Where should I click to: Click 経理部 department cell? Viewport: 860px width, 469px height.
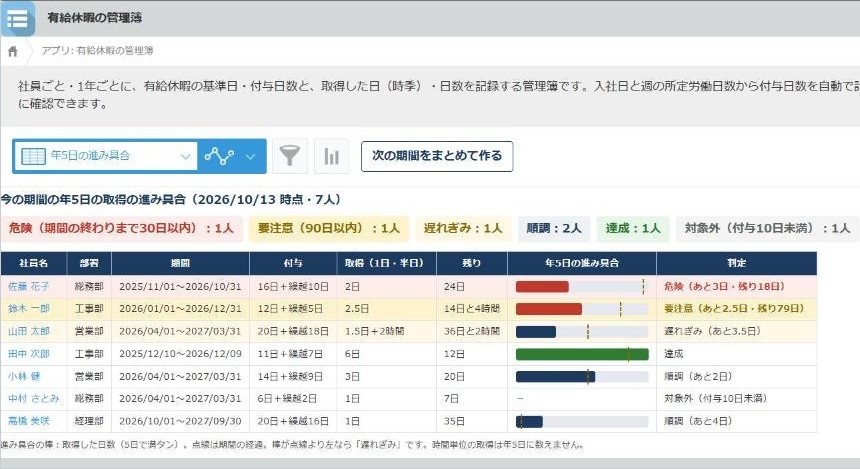(89, 421)
